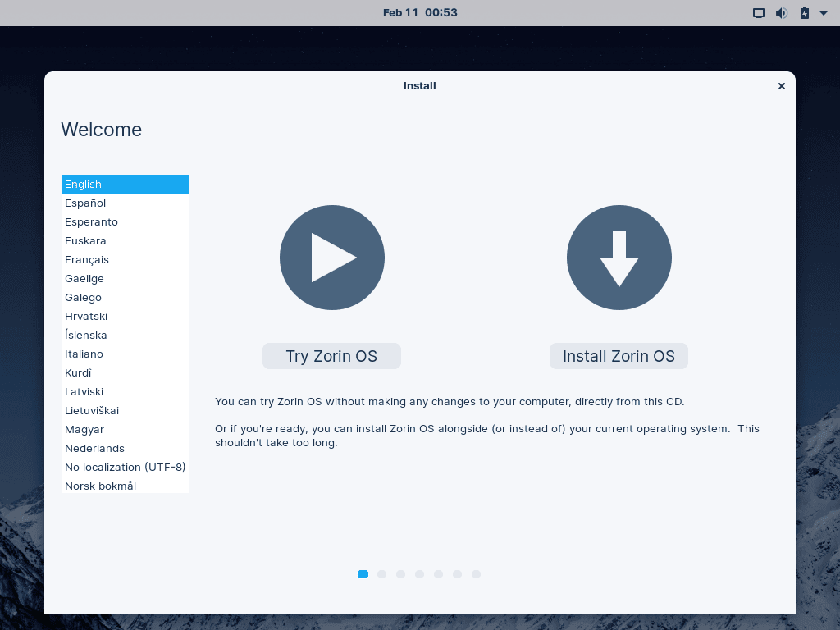The width and height of the screenshot is (840, 630).
Task: Choose Lietuviškai from the list
Action: pos(126,410)
